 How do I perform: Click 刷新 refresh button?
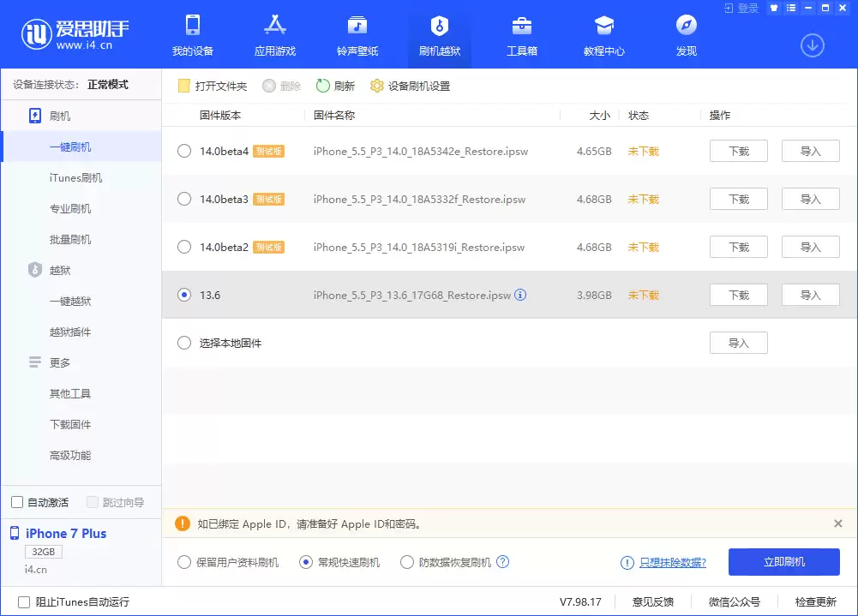pos(335,86)
